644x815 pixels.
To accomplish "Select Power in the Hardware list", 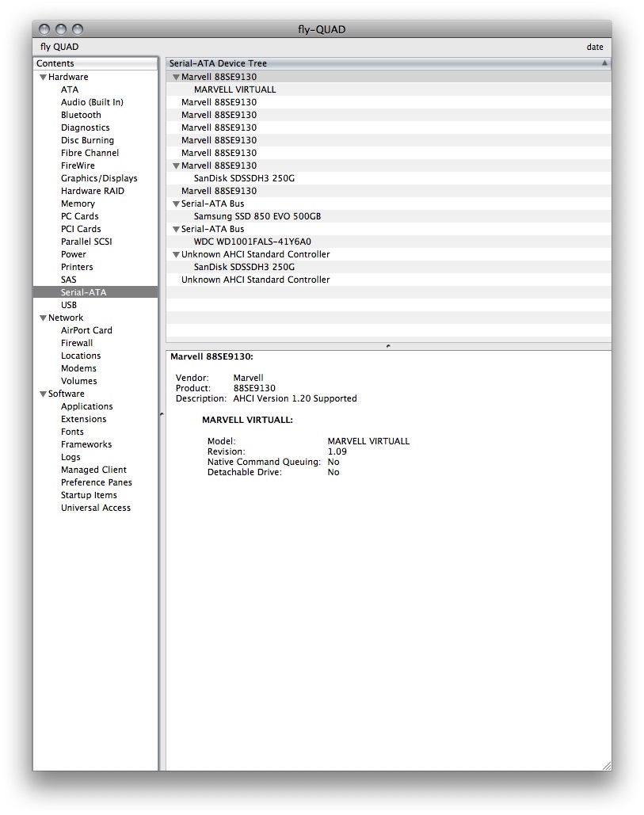I will pyautogui.click(x=74, y=255).
